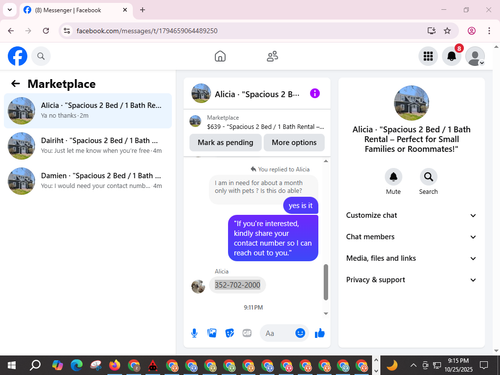Close the Messenger browser tab
Viewport: 500px width, 375px height.
(x=125, y=10)
